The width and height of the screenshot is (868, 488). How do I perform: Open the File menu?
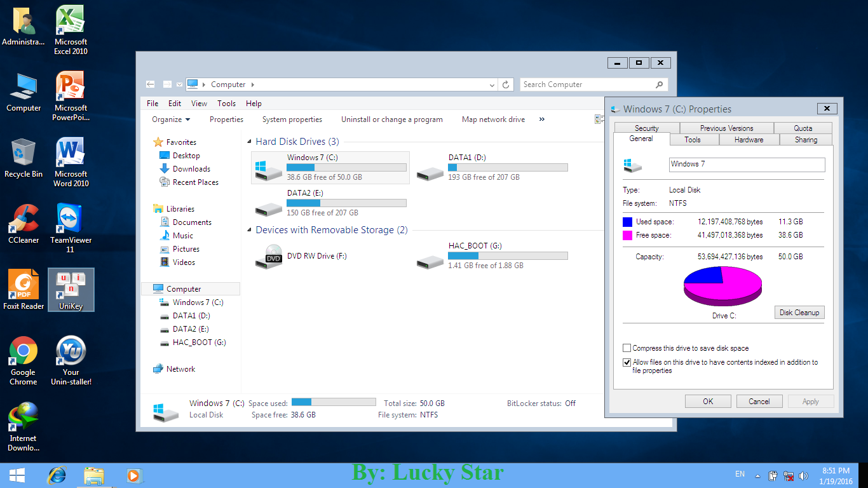[x=153, y=104]
